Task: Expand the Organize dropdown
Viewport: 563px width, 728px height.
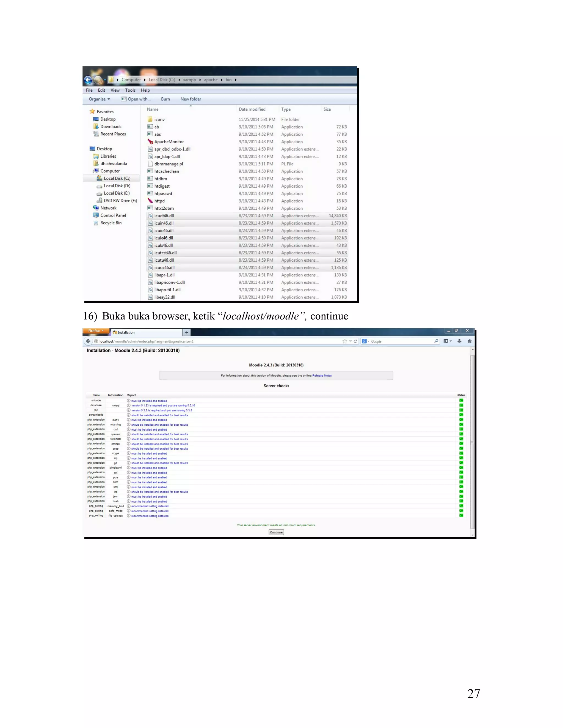Action: pos(99,99)
